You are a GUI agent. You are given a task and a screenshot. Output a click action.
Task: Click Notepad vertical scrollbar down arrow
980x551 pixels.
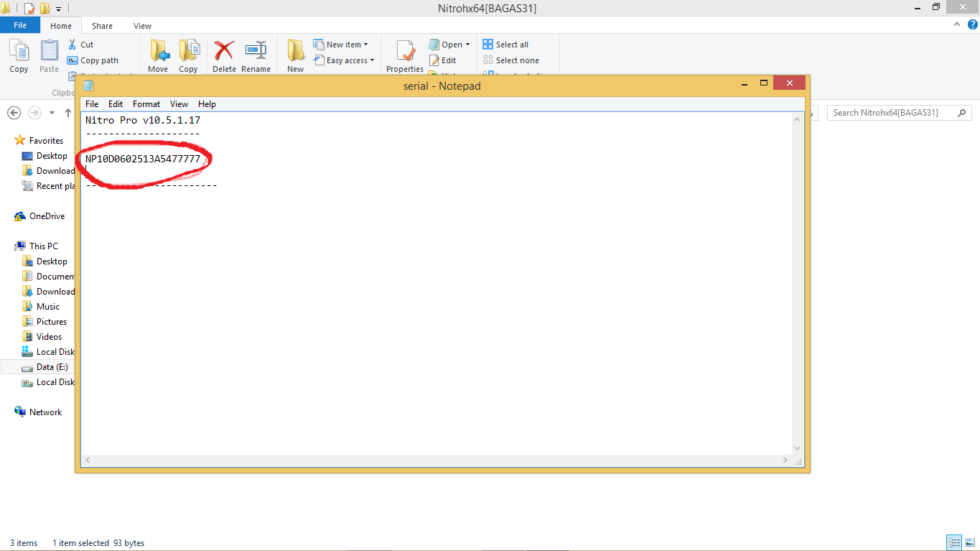click(x=797, y=448)
